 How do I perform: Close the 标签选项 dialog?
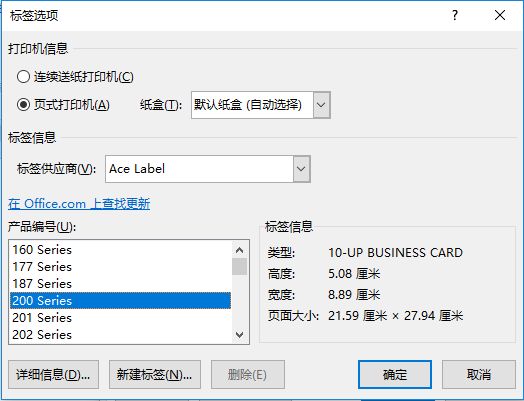[x=500, y=15]
